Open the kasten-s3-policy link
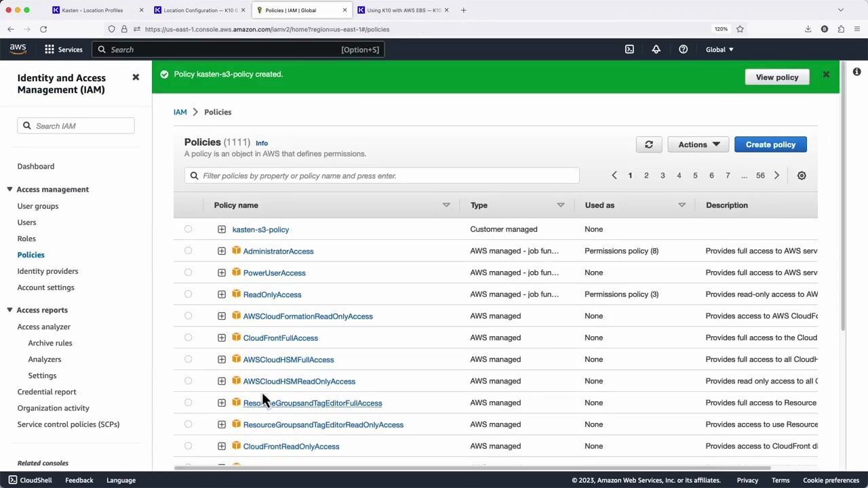 point(260,230)
